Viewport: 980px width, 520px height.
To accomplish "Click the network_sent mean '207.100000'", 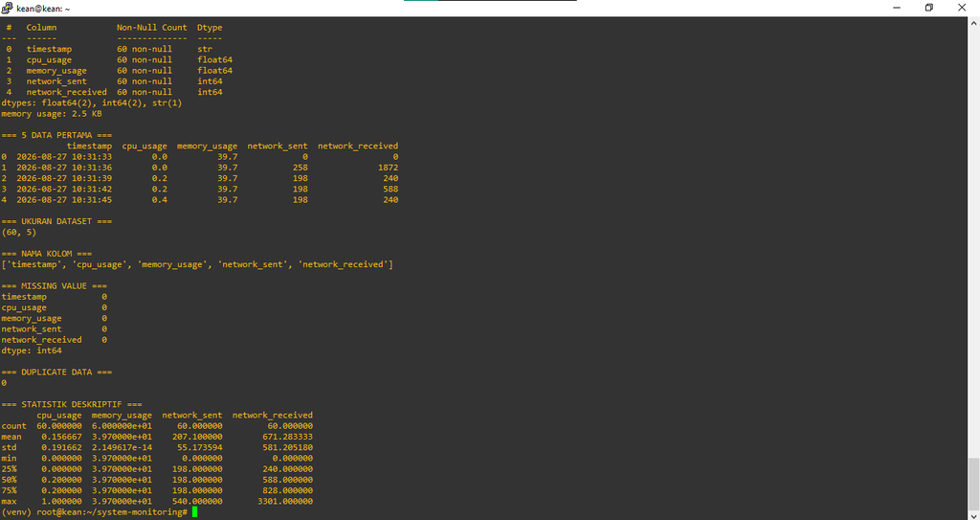I will pyautogui.click(x=197, y=437).
